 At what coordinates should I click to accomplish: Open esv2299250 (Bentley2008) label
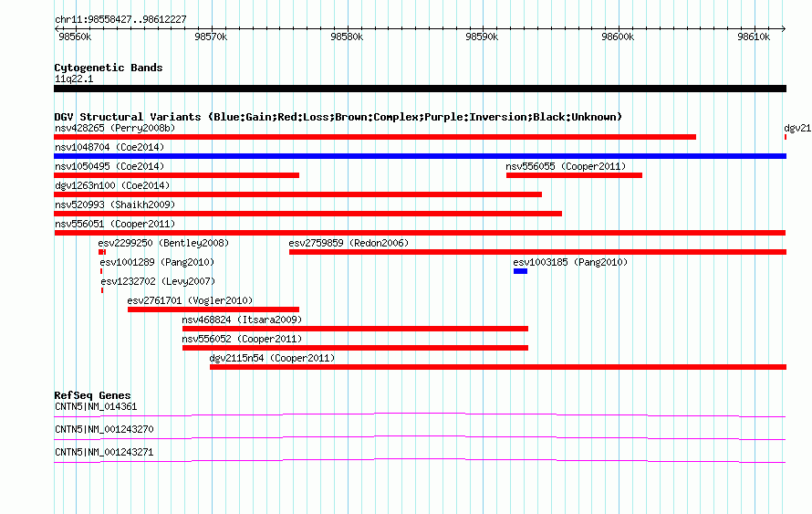tap(163, 243)
